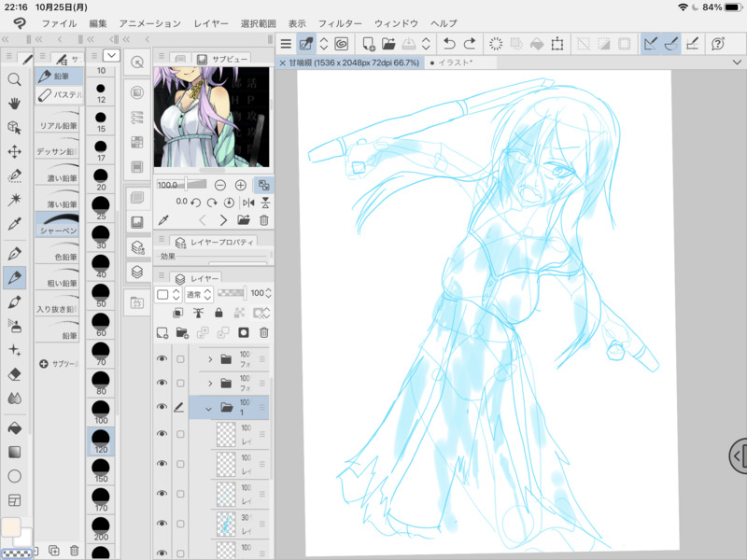The height and width of the screenshot is (560, 747).
Task: Select the Fill bucket tool
Action: click(x=14, y=427)
